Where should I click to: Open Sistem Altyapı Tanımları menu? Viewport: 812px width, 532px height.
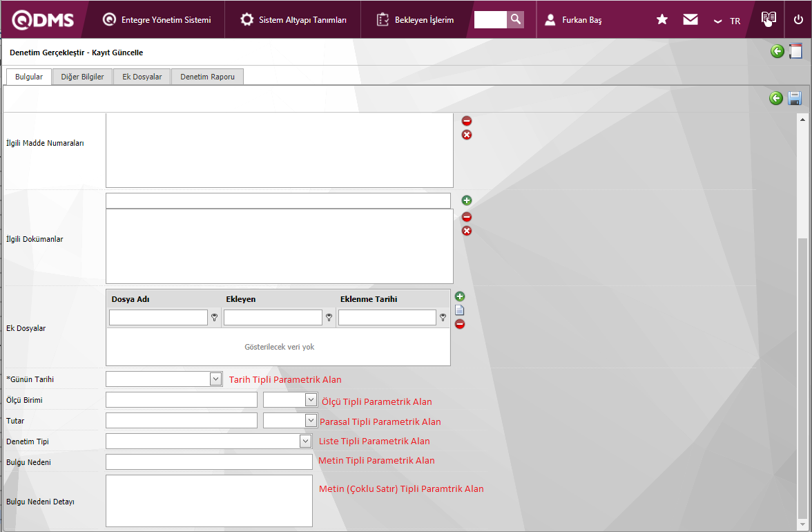coord(293,19)
